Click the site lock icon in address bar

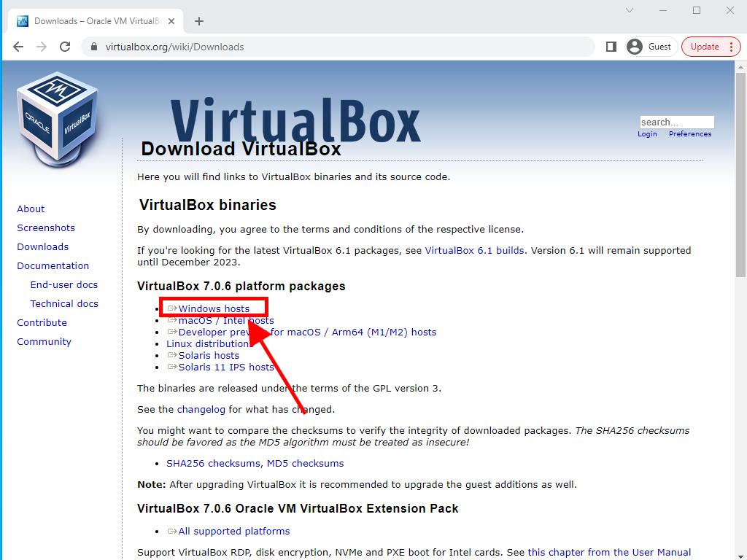93,47
